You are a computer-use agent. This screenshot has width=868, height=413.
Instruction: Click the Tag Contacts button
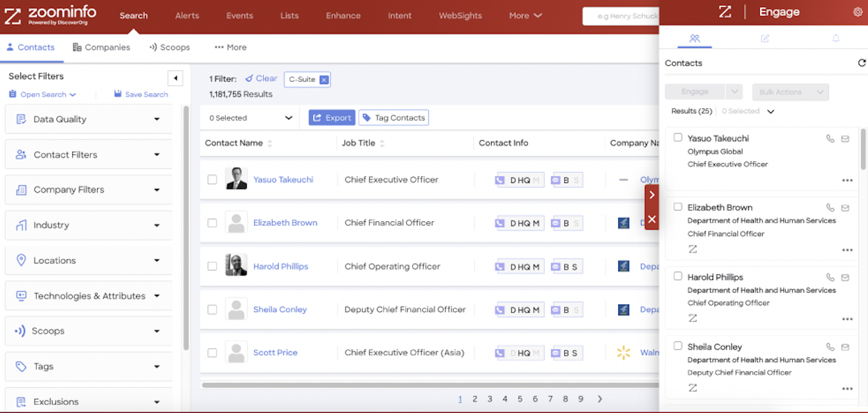393,118
